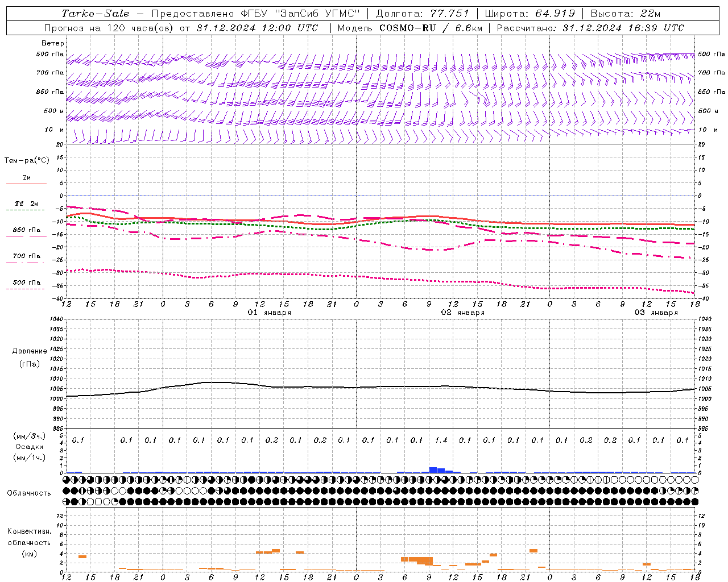Select the "Прогноз на 120 часа(ов)" forecast text
The image size is (728, 582).
(x=110, y=28)
